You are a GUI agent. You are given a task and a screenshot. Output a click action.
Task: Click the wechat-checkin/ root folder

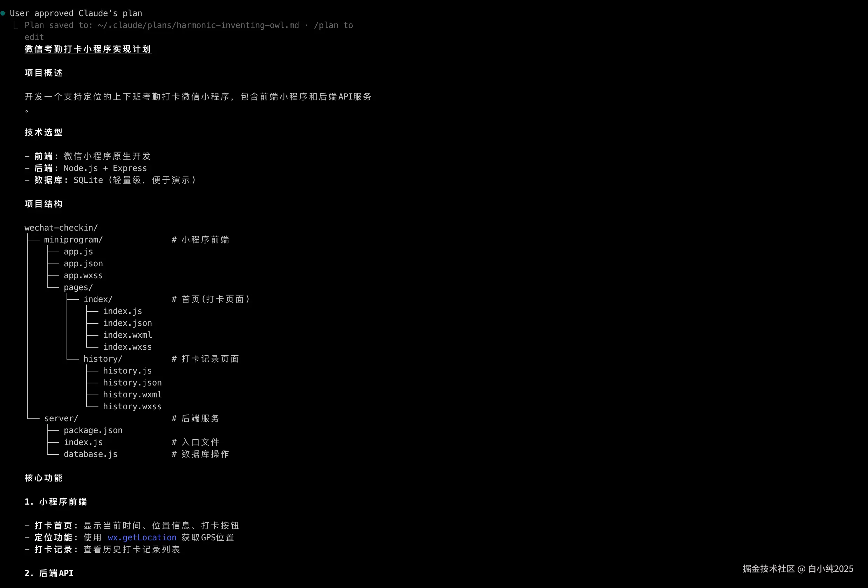(x=61, y=228)
